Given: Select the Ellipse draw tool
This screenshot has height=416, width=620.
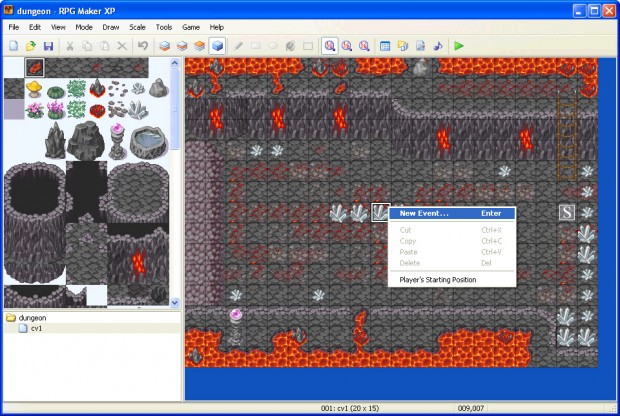Looking at the screenshot, I should coord(273,46).
